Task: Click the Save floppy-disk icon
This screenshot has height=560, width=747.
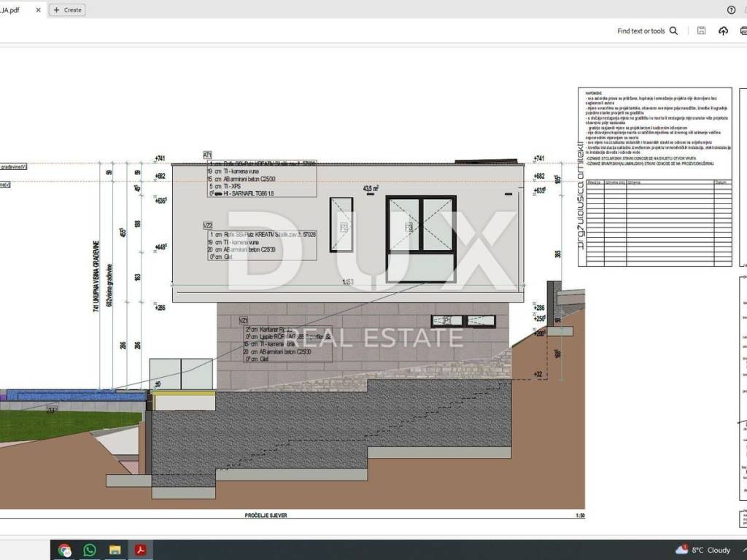Action: point(701,31)
